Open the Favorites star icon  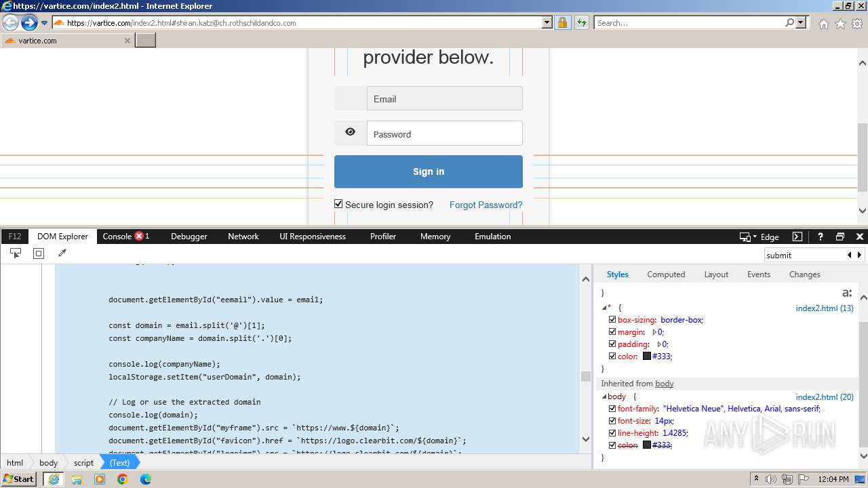point(840,24)
